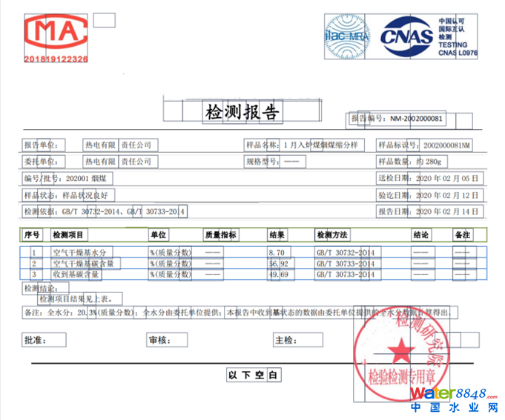Image resolution: width=505 pixels, height=420 pixels.
Task: Click the 检测项目 column header
Action: point(70,235)
